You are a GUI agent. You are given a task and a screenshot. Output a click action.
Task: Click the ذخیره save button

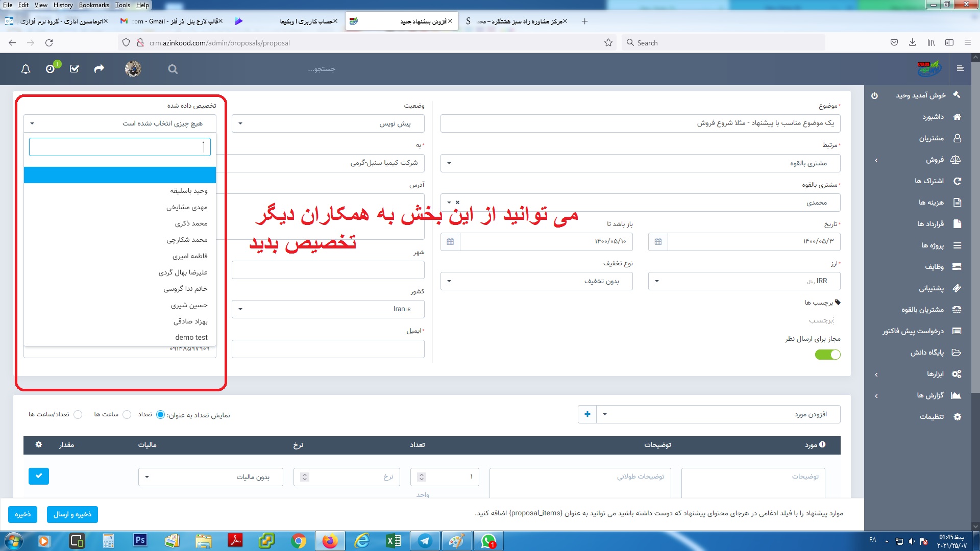[x=23, y=514]
